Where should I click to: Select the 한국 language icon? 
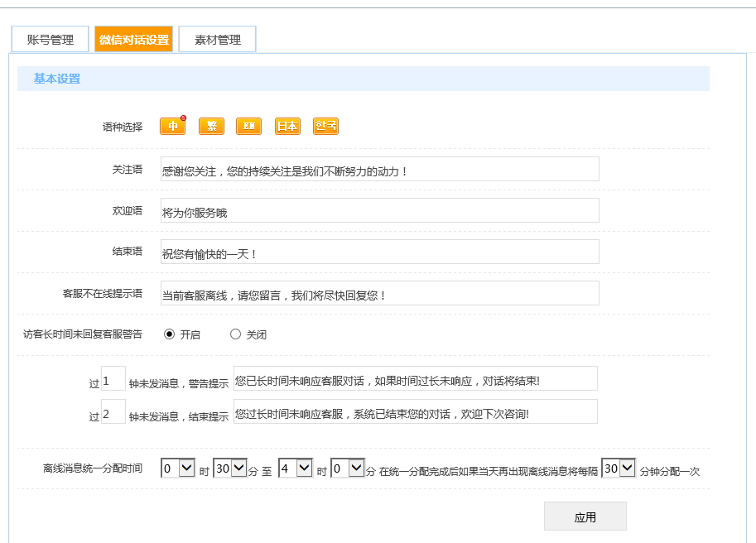[325, 126]
